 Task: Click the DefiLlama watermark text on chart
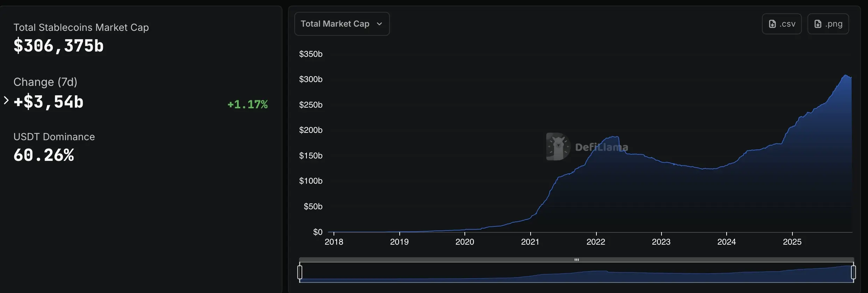[601, 147]
